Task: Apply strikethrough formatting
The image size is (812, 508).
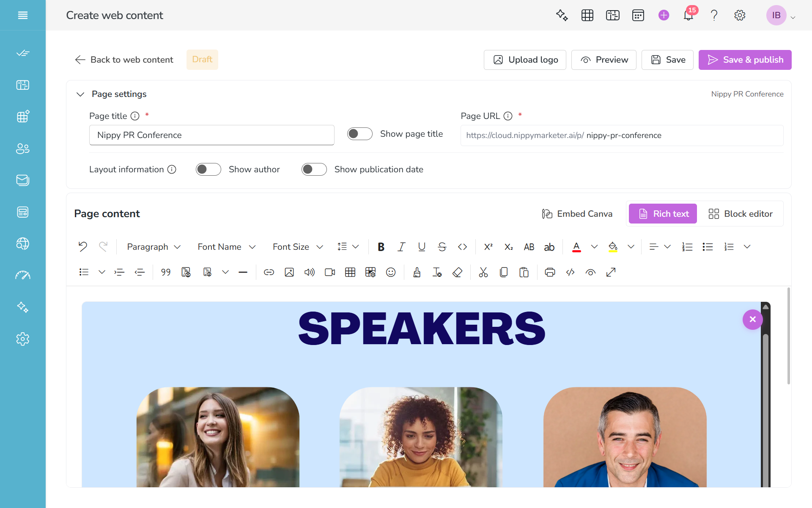Action: (442, 247)
